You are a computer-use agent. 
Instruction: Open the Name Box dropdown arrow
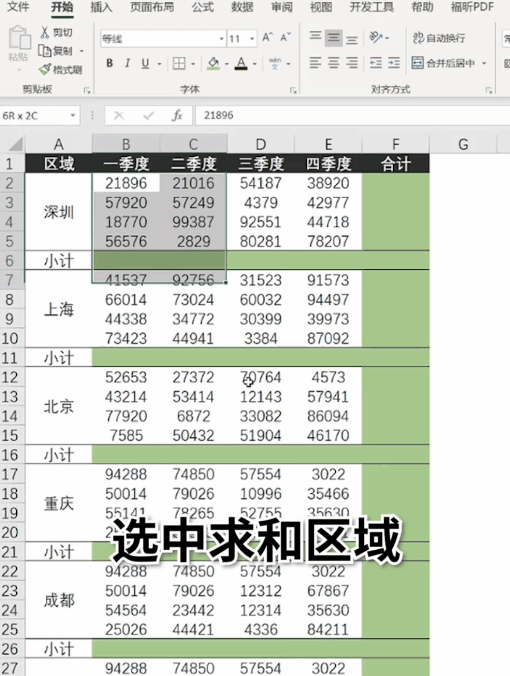(73, 116)
